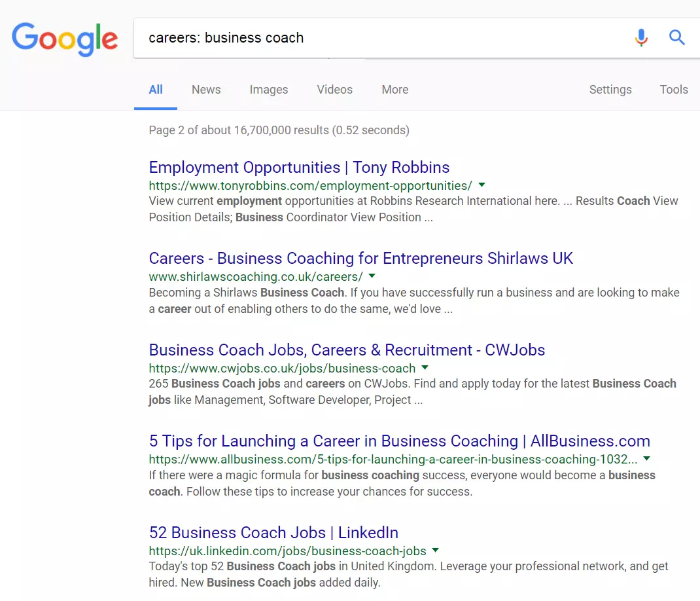The image size is (700, 601).
Task: Click the https://www.cwjobs.co.uk/jobs/business-coach URL text
Action: point(282,368)
